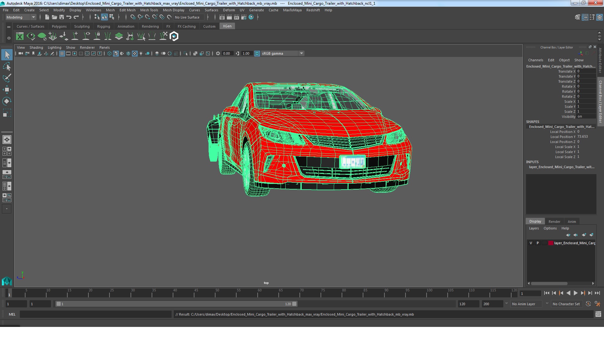
Task: Pick the Paint selection tool
Action: click(7, 78)
